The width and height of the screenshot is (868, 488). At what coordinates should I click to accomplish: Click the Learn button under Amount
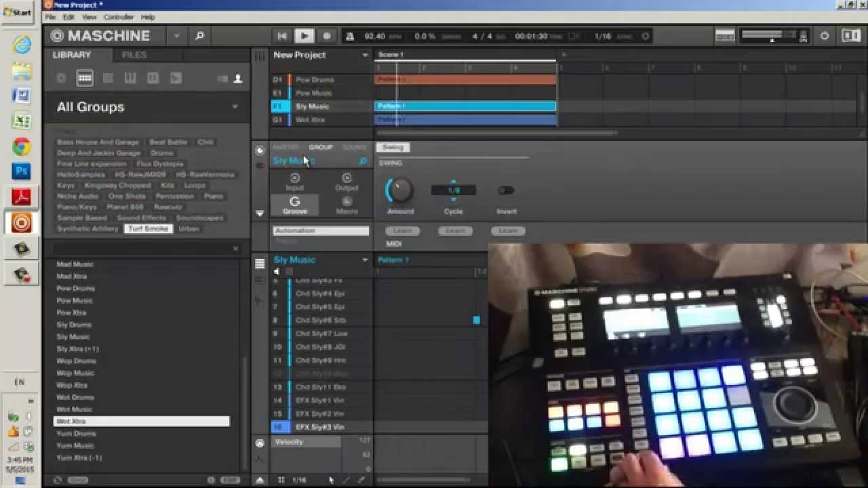402,231
